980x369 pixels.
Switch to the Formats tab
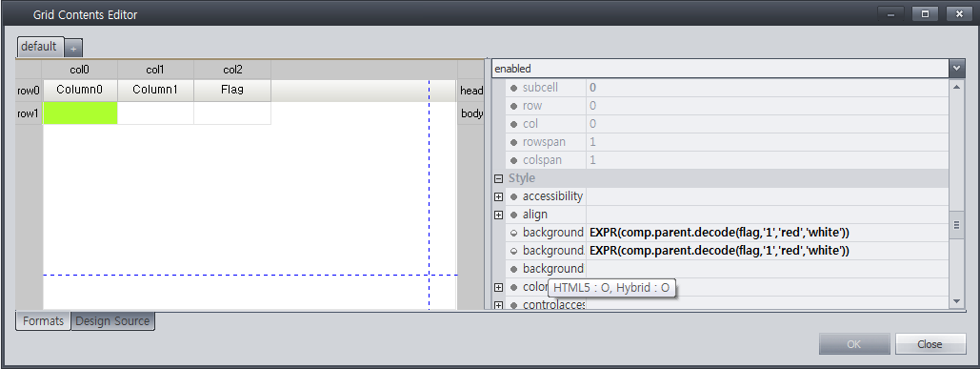point(43,320)
